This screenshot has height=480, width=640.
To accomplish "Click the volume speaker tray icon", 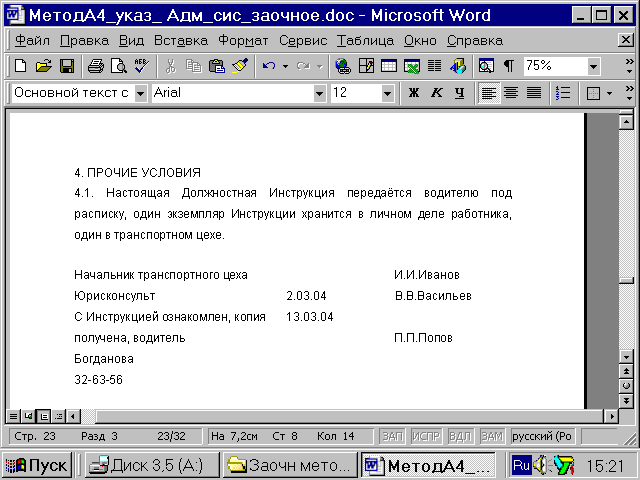I will 541,465.
